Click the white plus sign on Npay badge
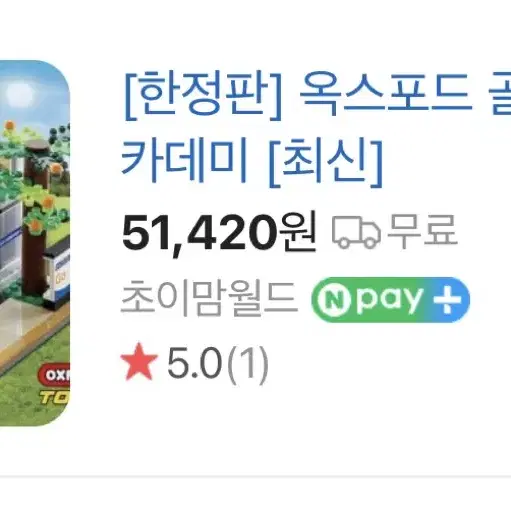Screen dimensions: 511x511 point(447,300)
